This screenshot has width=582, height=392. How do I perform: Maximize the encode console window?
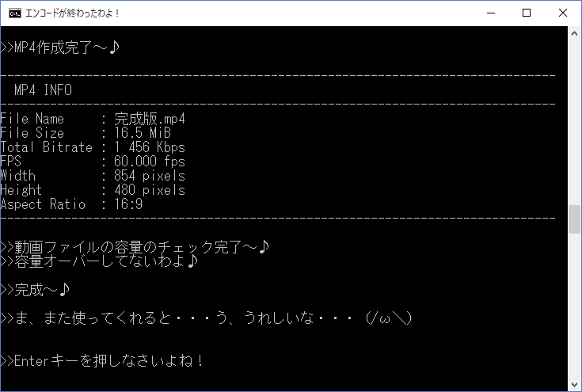coord(527,13)
